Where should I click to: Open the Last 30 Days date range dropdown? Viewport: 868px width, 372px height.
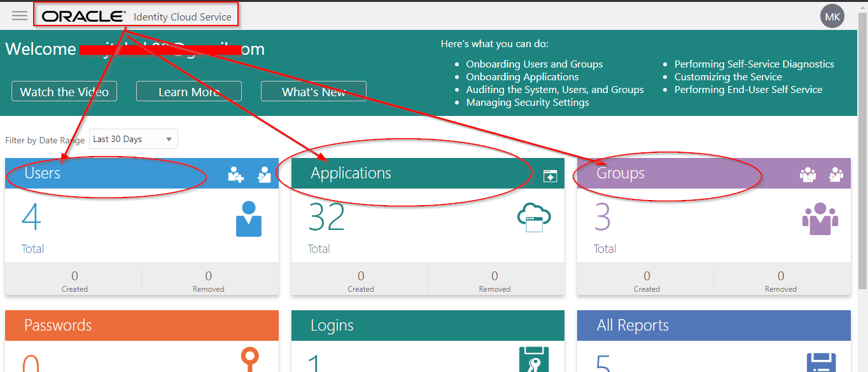point(133,139)
